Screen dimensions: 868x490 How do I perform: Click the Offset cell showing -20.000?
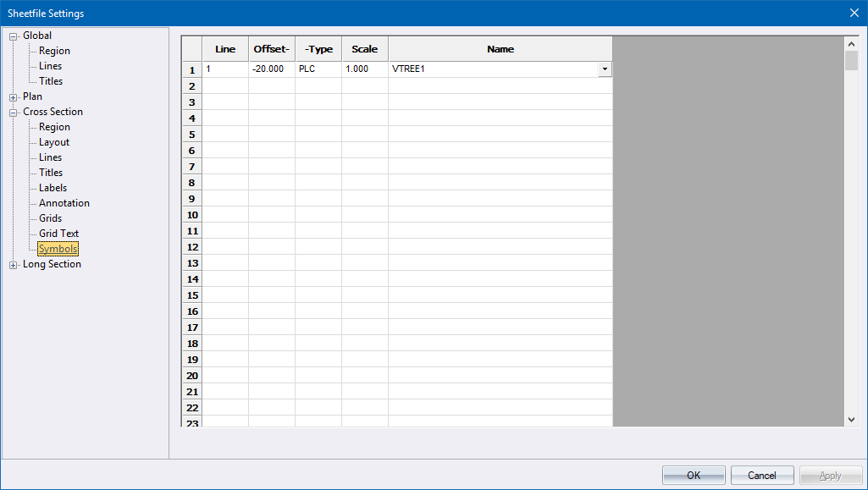(x=271, y=69)
